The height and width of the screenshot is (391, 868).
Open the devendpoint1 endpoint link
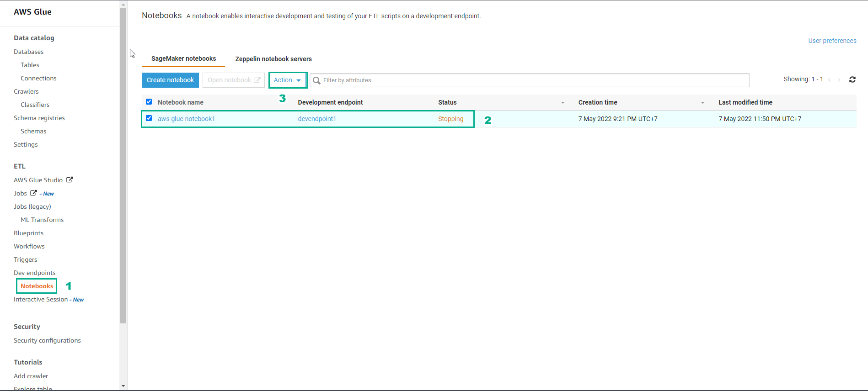coord(317,119)
